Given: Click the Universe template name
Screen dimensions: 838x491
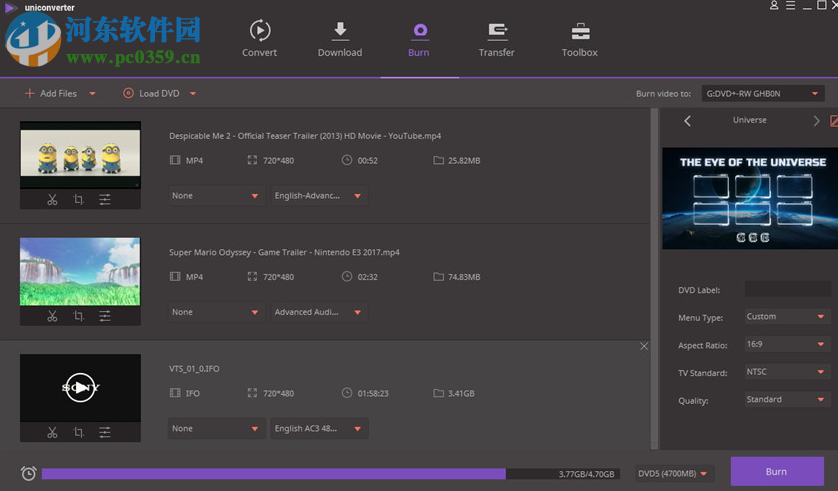Looking at the screenshot, I should click(x=749, y=120).
